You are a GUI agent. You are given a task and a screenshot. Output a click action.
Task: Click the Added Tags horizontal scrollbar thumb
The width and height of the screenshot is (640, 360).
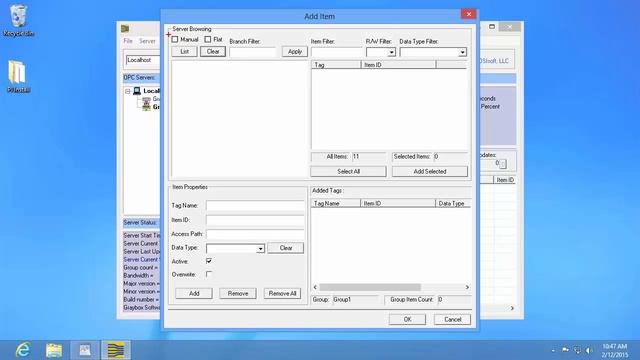pos(370,287)
